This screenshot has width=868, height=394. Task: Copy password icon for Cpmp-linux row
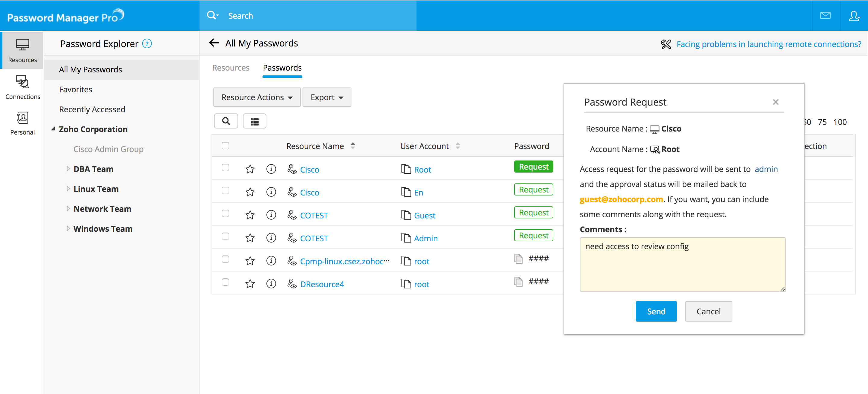click(x=518, y=259)
